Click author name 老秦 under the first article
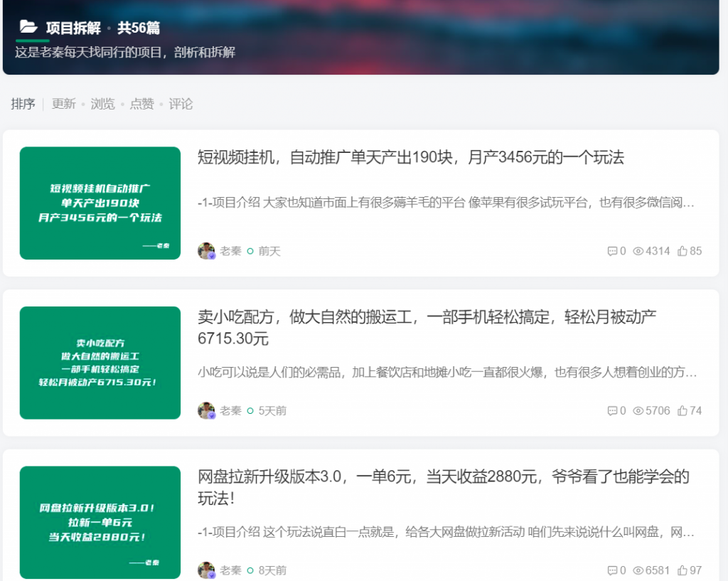728x581 pixels. tap(230, 250)
